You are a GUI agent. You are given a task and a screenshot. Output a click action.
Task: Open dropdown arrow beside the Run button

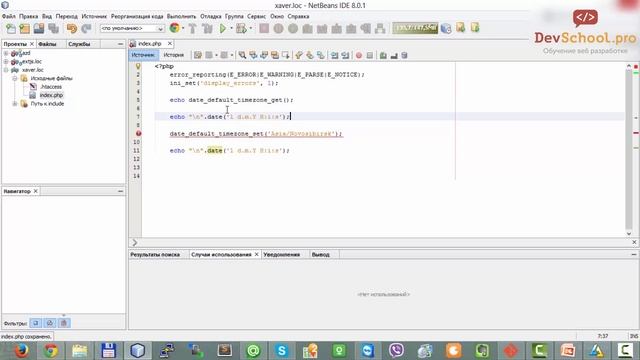(231, 29)
